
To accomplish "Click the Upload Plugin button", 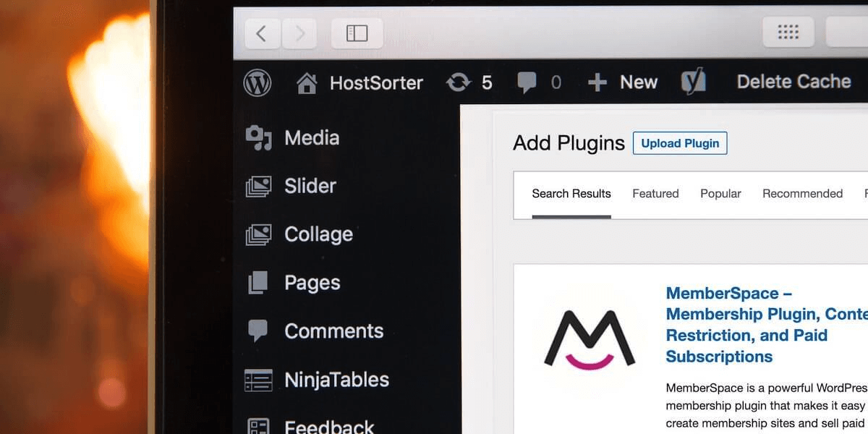I will (x=680, y=143).
